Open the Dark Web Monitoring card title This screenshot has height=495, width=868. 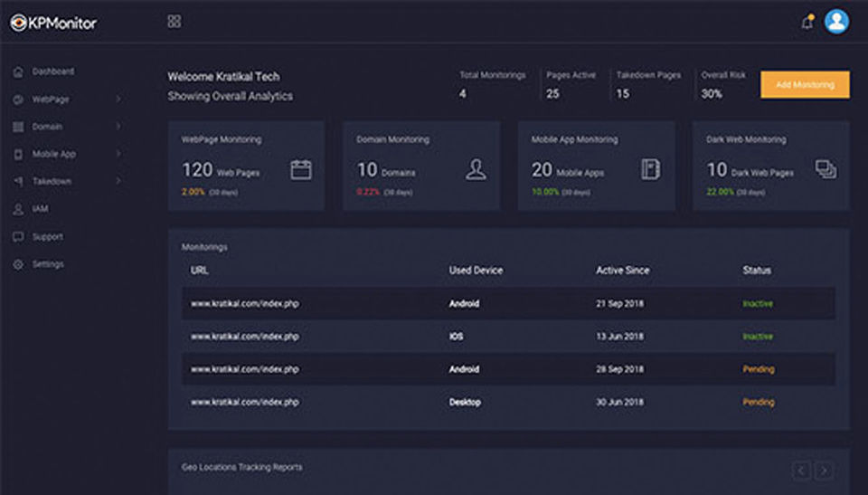click(746, 139)
